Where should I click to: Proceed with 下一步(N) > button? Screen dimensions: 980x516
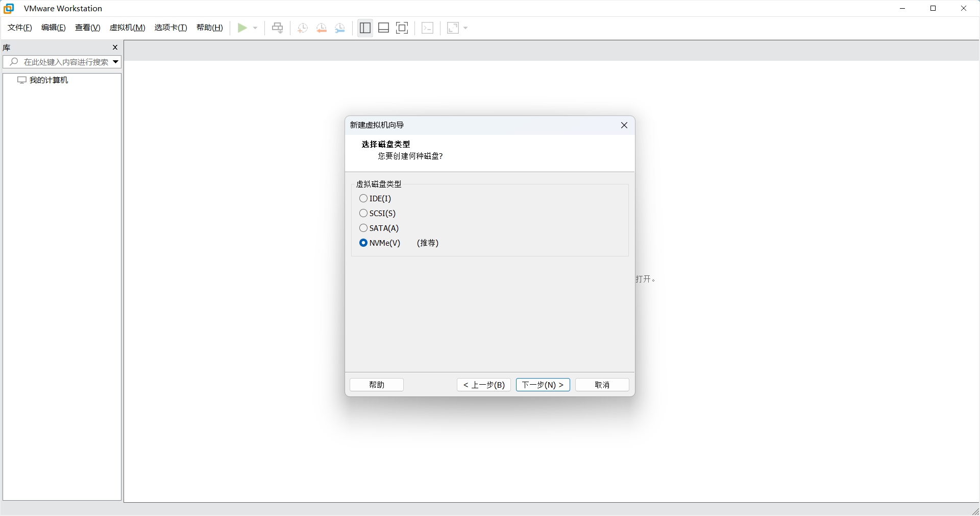pos(543,385)
